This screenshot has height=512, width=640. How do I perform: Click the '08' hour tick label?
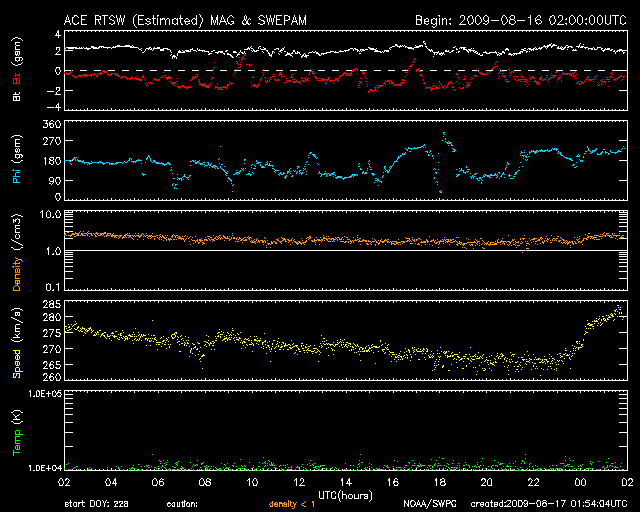(205, 483)
